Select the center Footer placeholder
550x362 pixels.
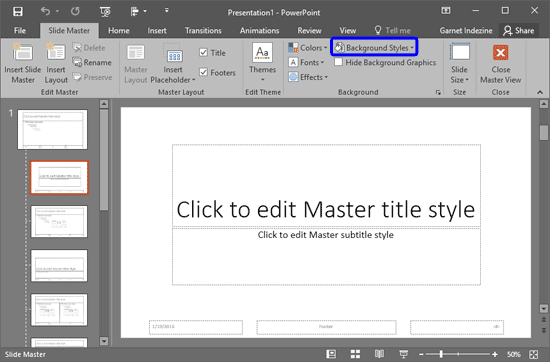click(x=326, y=327)
